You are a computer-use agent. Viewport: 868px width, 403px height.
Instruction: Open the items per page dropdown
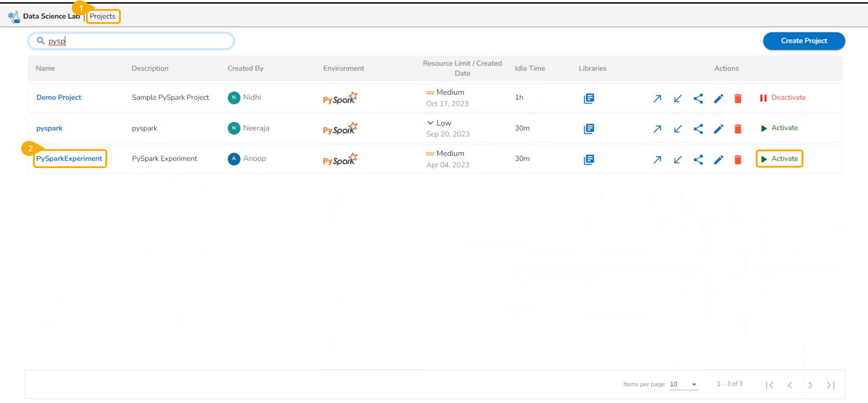(x=684, y=384)
